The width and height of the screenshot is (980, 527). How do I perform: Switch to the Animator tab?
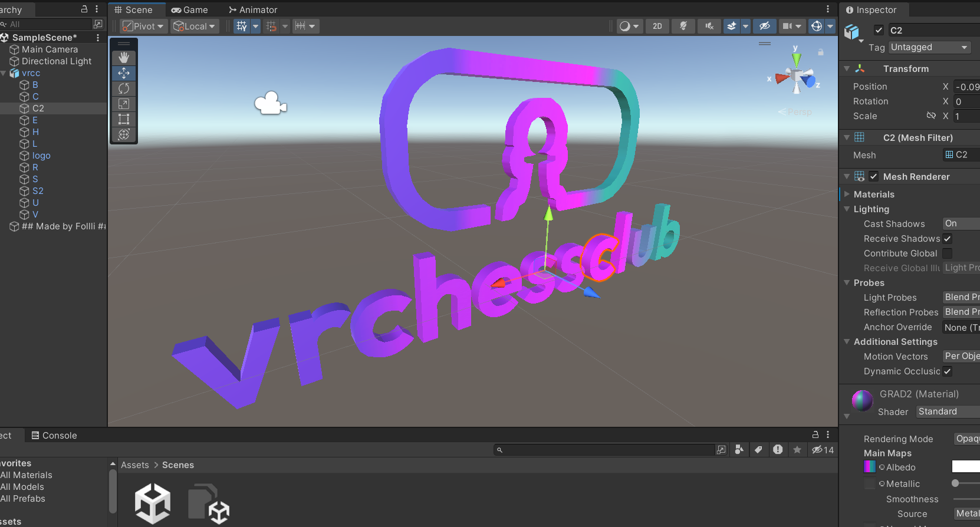coord(253,9)
